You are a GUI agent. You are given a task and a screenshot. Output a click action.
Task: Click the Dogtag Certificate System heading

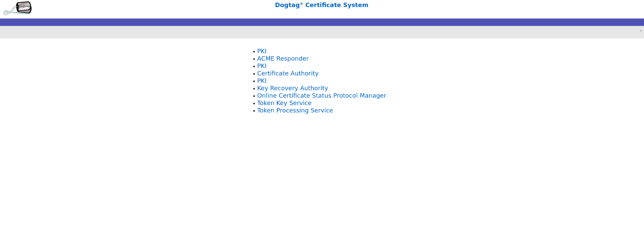pyautogui.click(x=321, y=5)
